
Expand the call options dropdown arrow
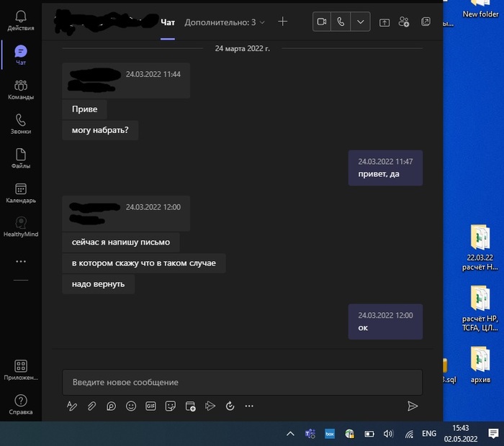point(360,22)
